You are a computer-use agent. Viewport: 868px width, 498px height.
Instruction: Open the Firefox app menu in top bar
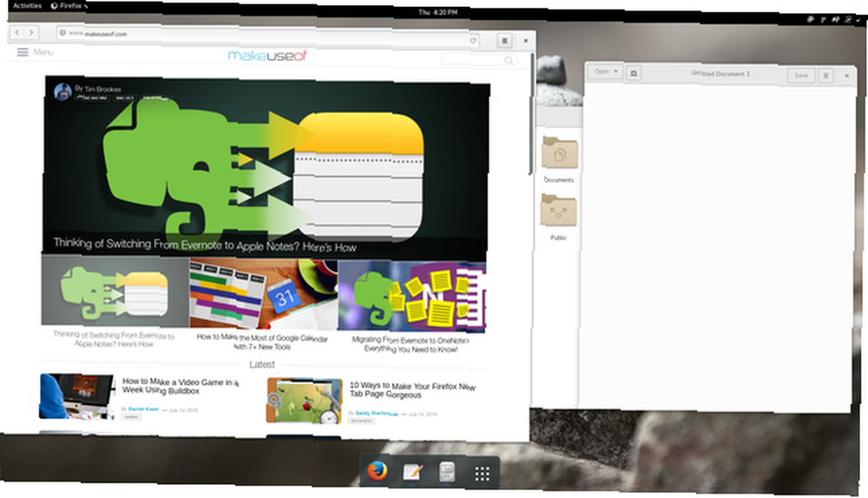(x=69, y=5)
